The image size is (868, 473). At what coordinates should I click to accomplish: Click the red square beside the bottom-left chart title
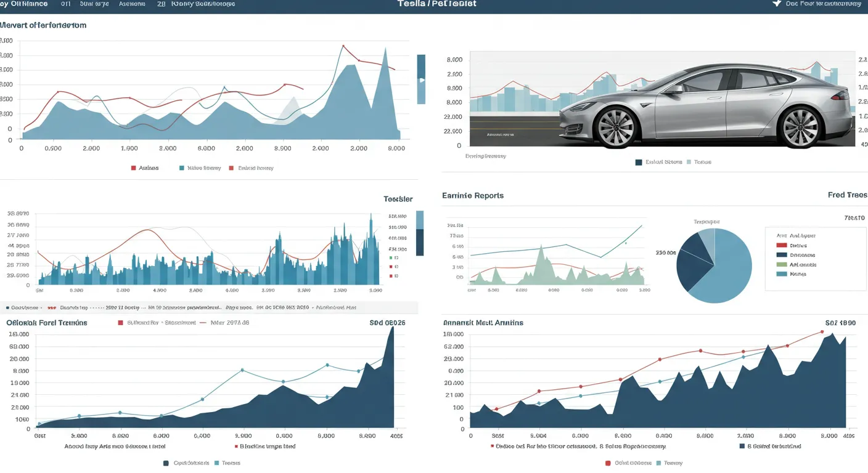pyautogui.click(x=120, y=322)
